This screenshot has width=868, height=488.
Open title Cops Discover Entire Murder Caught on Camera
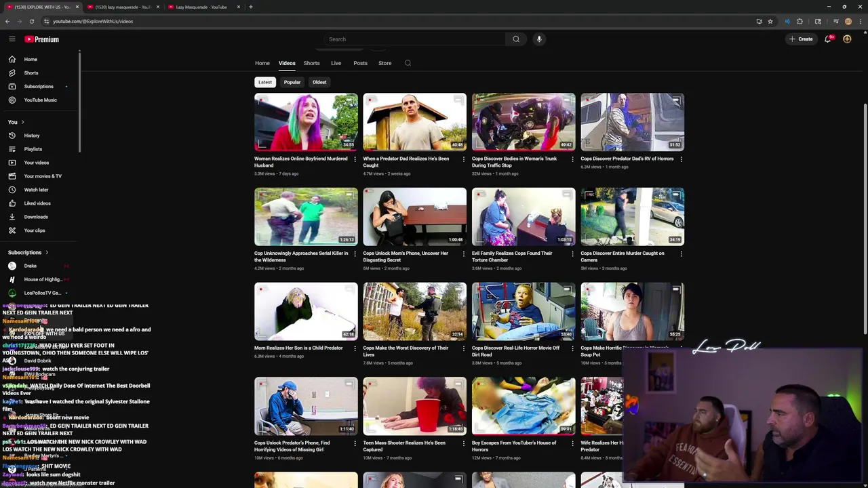click(x=623, y=256)
